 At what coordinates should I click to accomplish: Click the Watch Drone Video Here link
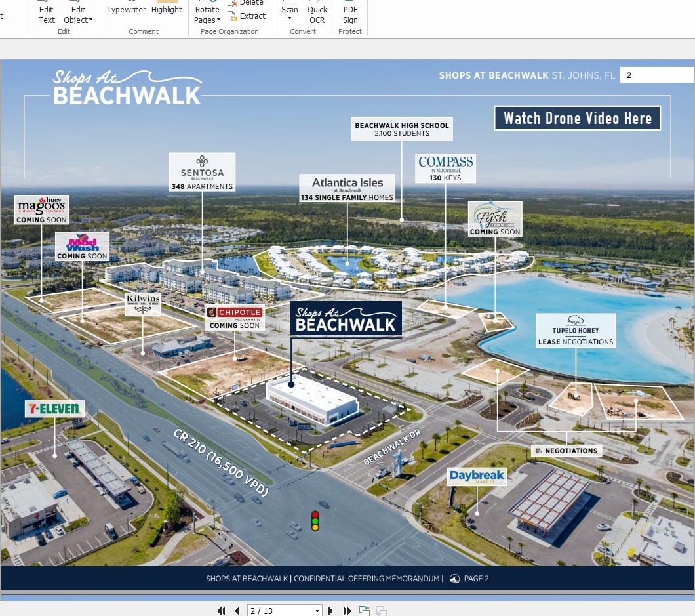pyautogui.click(x=577, y=118)
